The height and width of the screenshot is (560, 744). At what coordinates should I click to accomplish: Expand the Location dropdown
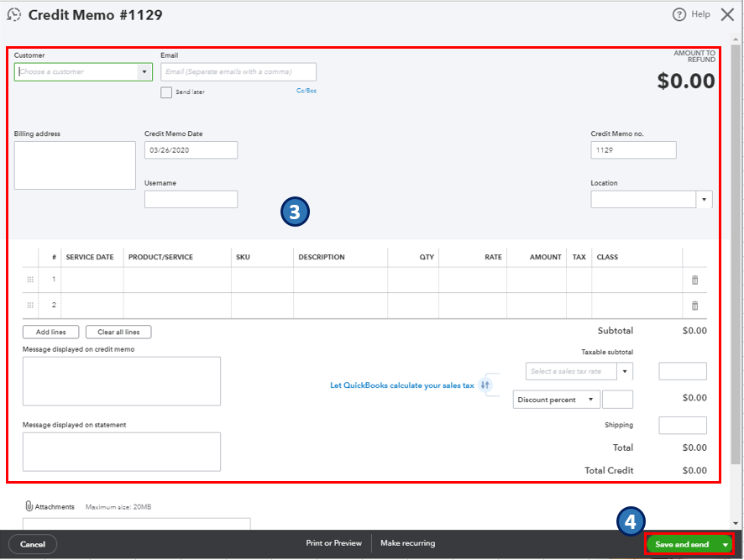click(704, 199)
